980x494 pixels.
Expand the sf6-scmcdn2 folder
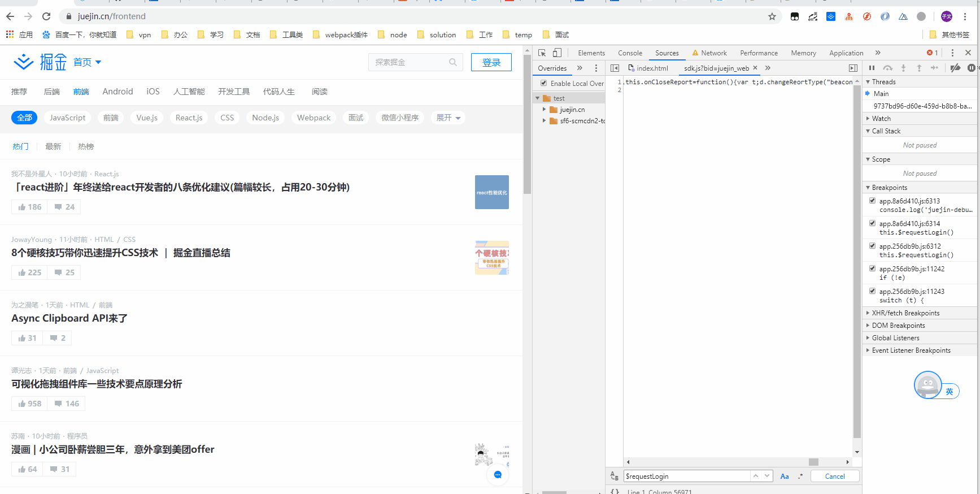pyautogui.click(x=544, y=121)
